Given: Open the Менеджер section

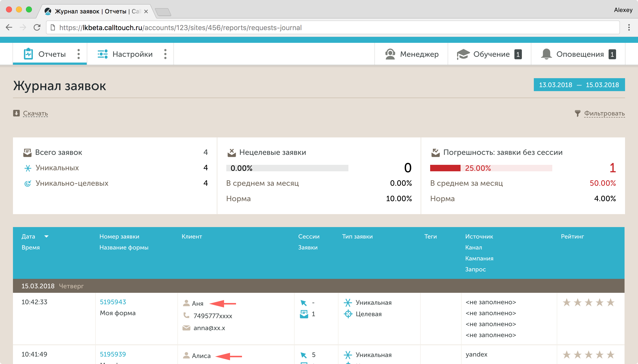Looking at the screenshot, I should [x=411, y=54].
